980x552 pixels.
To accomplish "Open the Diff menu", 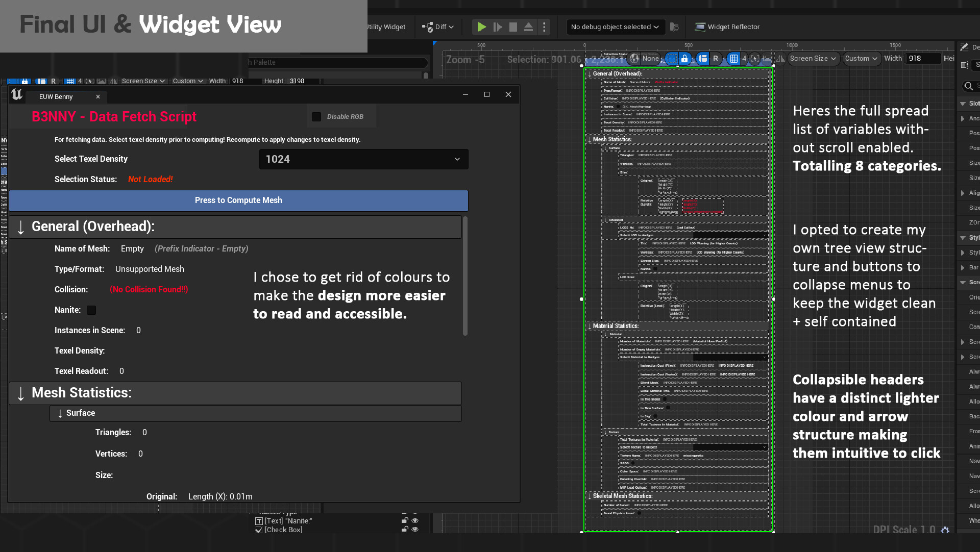I will click(438, 27).
